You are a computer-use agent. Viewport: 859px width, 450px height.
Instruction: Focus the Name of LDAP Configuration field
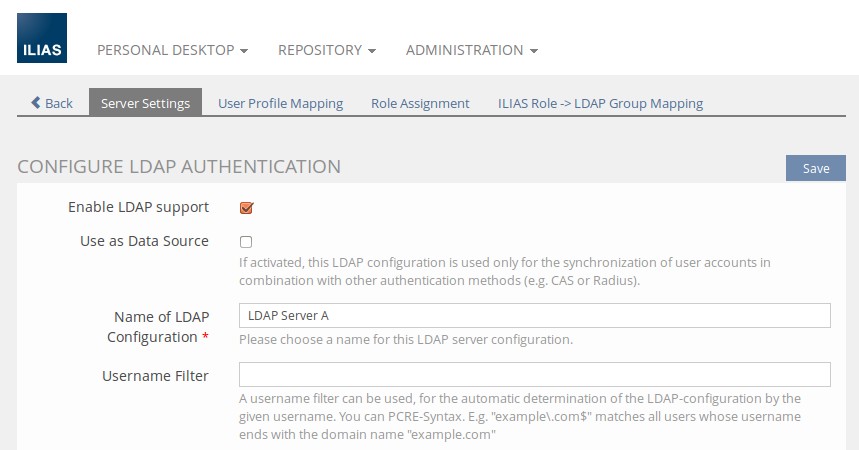(x=535, y=316)
